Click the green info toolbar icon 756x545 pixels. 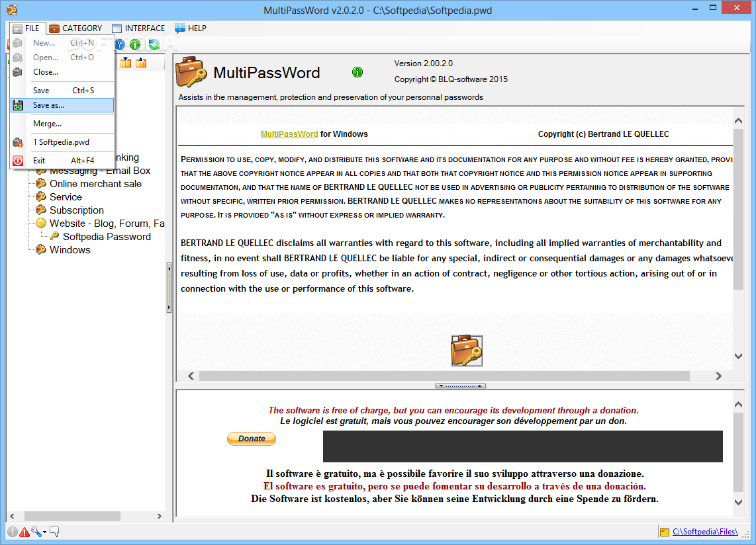click(x=136, y=45)
